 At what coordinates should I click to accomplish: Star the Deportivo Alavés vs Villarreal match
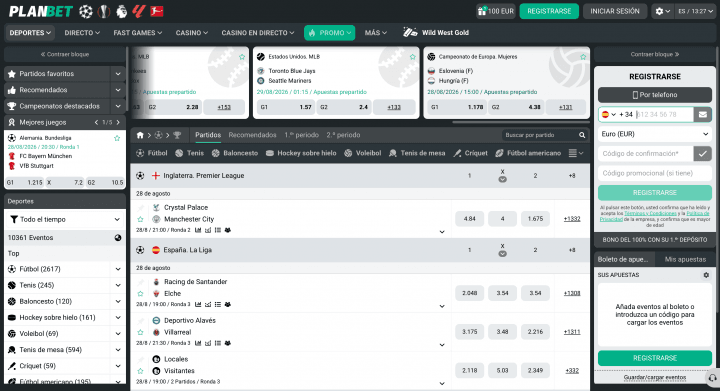click(x=141, y=332)
